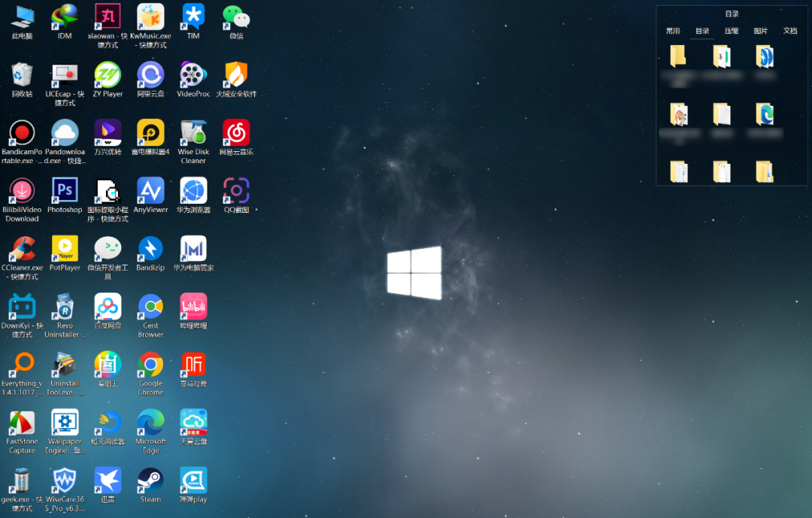Viewport: 812px width, 518px height.
Task: Open the 此电脑 desktop icon
Action: pyautogui.click(x=23, y=17)
